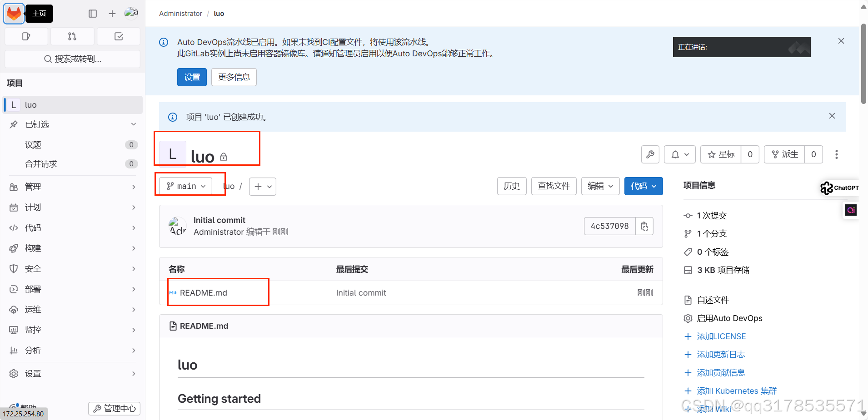View 0 个标签 tags link

point(713,252)
